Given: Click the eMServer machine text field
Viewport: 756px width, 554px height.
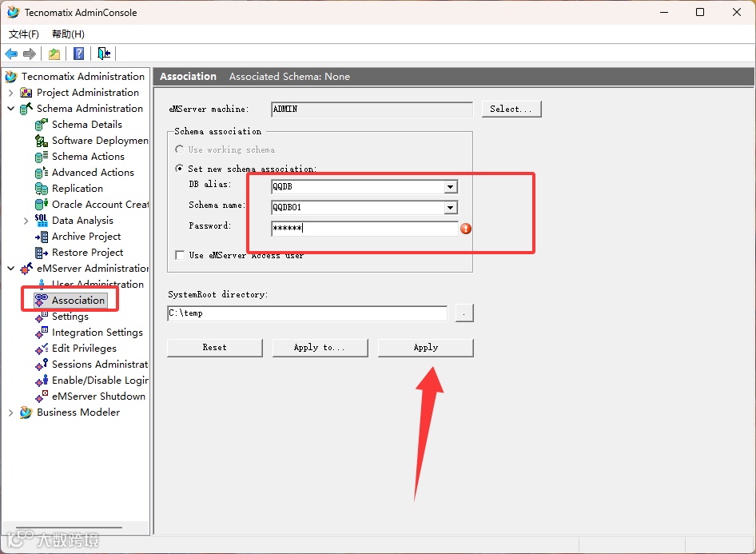Looking at the screenshot, I should pyautogui.click(x=372, y=110).
